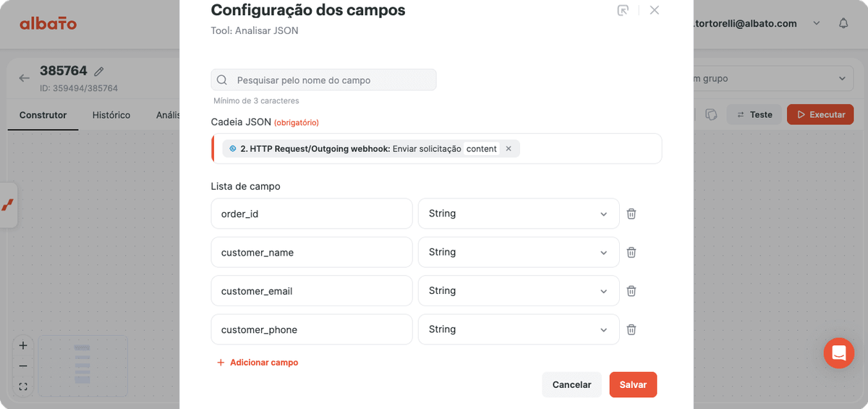
Task: Delete the customer_email field row
Action: pos(631,290)
